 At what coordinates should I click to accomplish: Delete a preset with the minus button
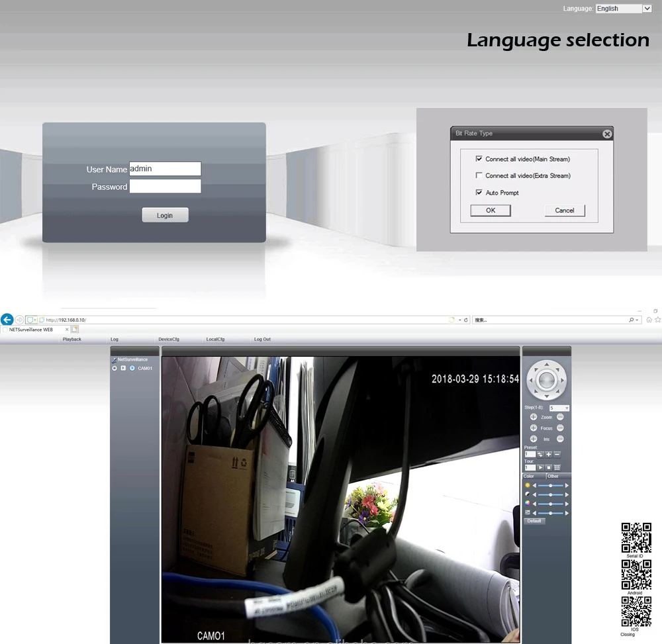(x=557, y=455)
